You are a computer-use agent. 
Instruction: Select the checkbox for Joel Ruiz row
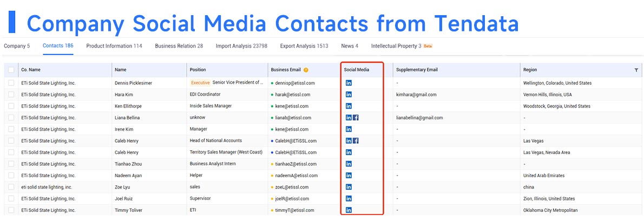[x=11, y=199]
